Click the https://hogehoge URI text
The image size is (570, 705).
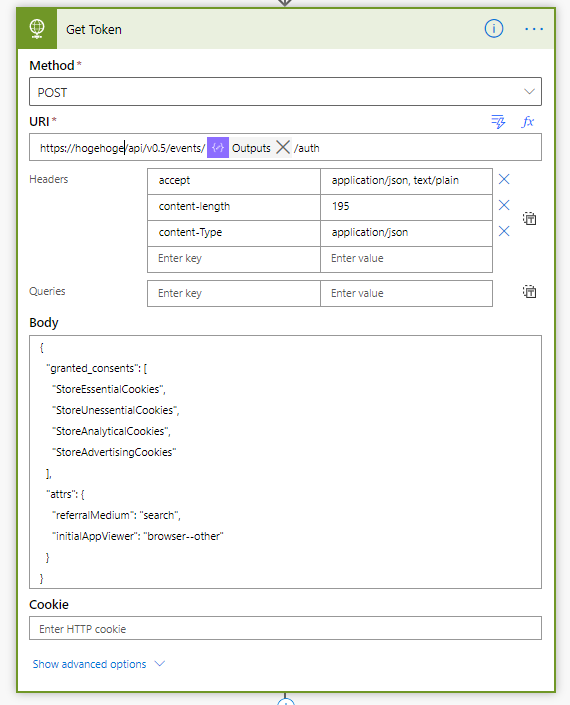(x=81, y=148)
